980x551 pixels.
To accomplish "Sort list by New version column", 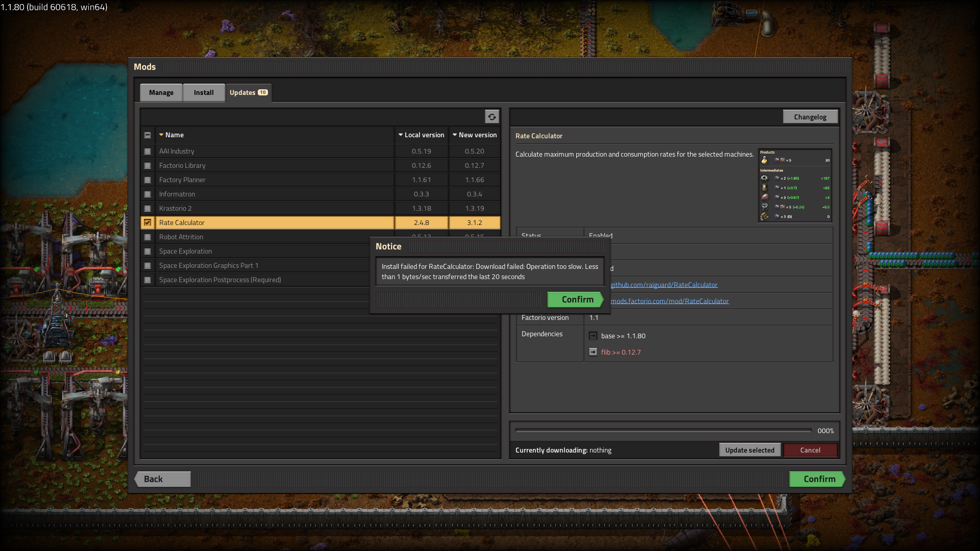I will point(475,135).
